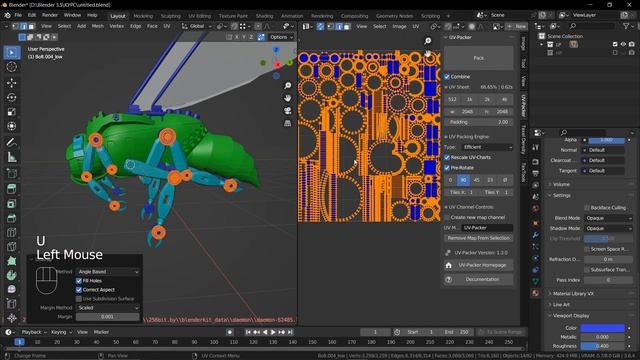Toggle Rescale UV-Charts checkbox
The height and width of the screenshot is (360, 640).
tap(447, 157)
